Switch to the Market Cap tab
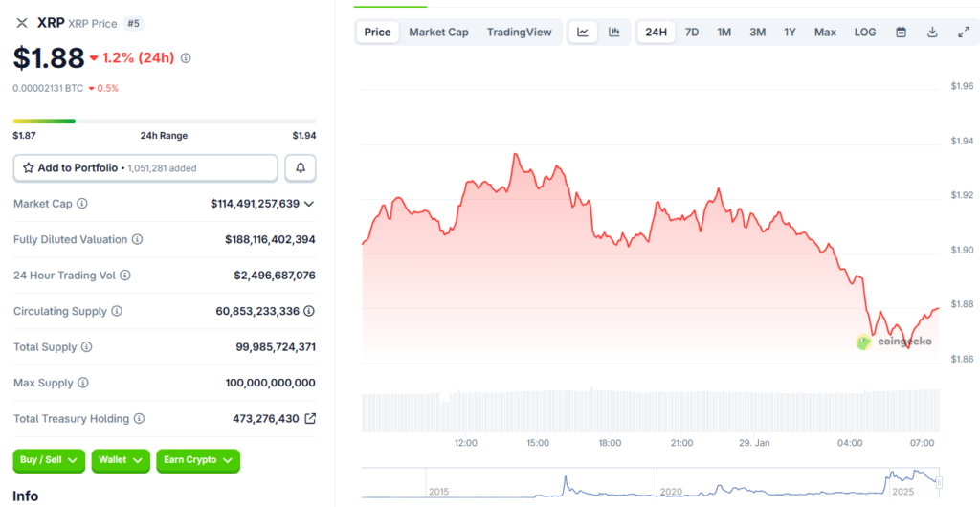Screen dimensions: 980x507 [x=438, y=32]
